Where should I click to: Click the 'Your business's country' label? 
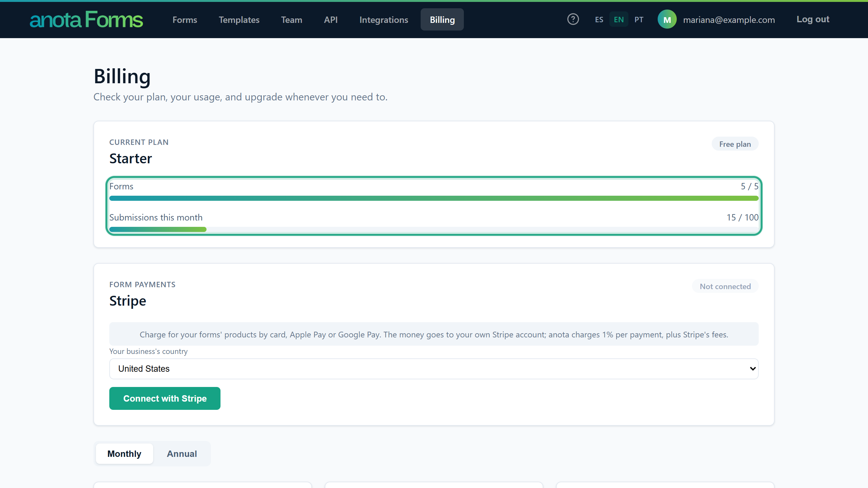[148, 351]
